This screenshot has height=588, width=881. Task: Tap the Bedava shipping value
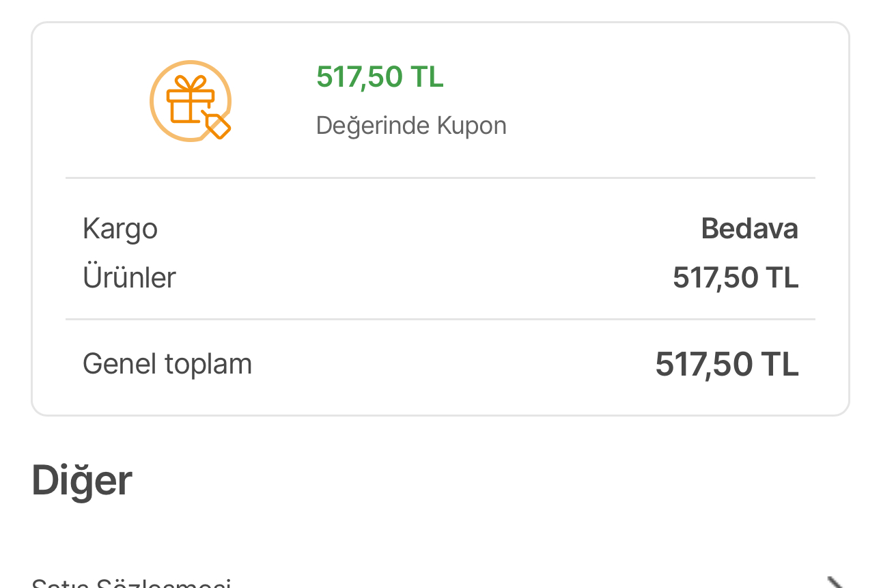click(749, 229)
